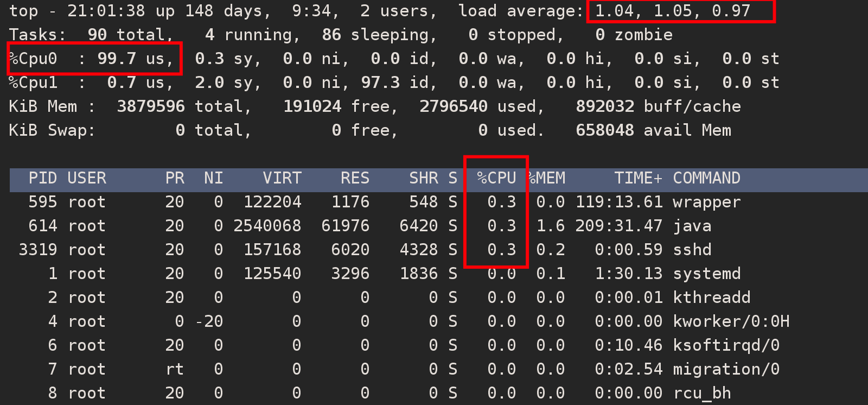This screenshot has height=405, width=868.
Task: Click the 99.7 us value for Cpu0
Action: (116, 59)
